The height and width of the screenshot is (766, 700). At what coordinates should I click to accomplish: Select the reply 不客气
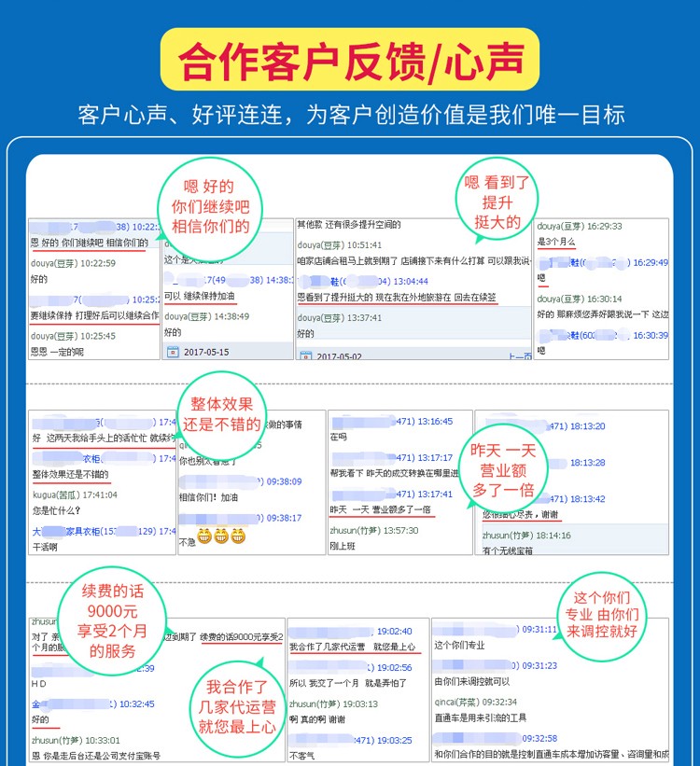[302, 757]
